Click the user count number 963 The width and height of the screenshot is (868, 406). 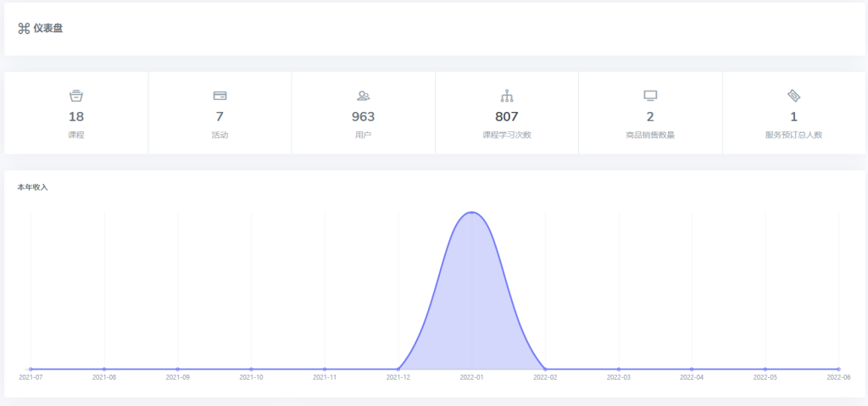[363, 117]
